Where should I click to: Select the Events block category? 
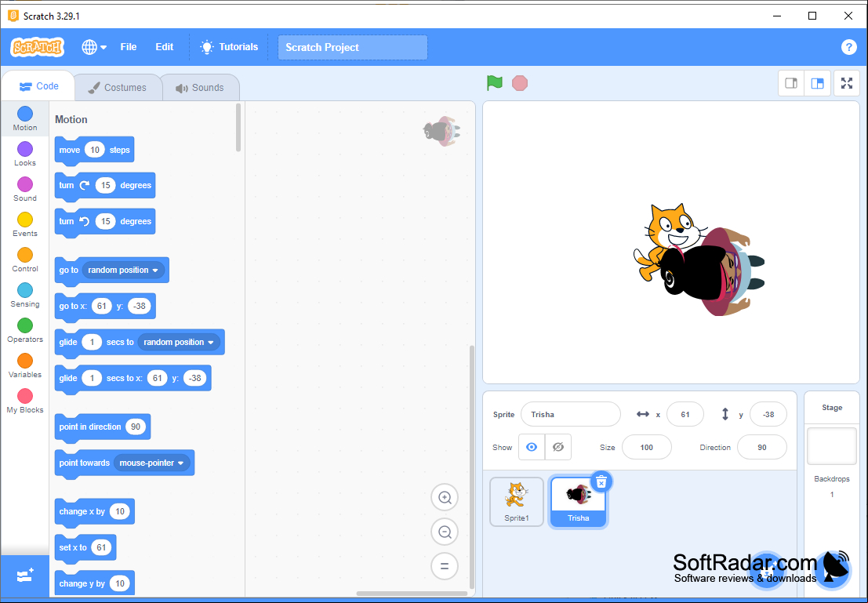point(25,225)
